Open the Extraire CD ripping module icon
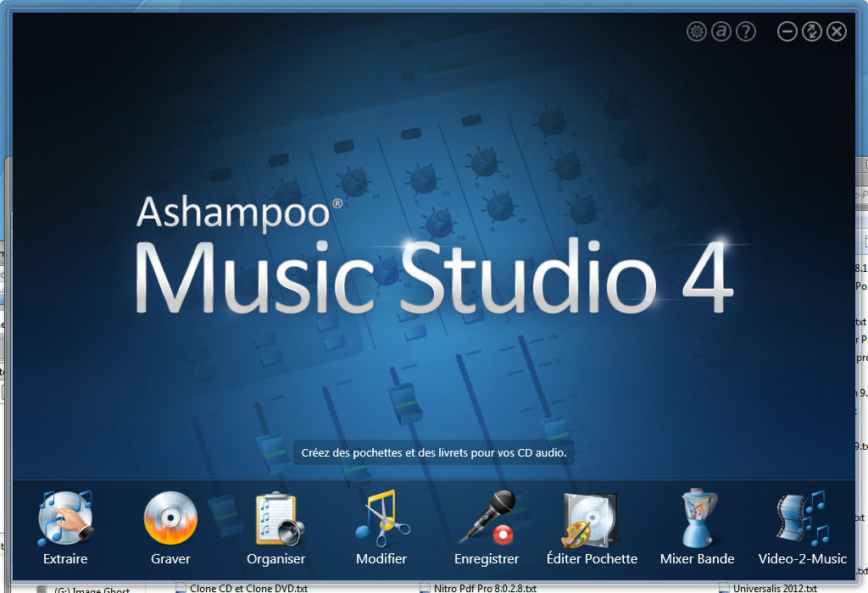 [64, 518]
